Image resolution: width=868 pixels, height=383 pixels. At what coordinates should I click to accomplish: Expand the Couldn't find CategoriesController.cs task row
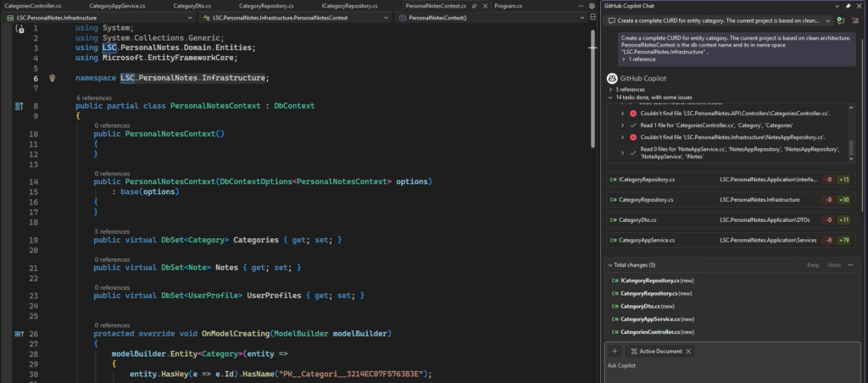click(623, 114)
